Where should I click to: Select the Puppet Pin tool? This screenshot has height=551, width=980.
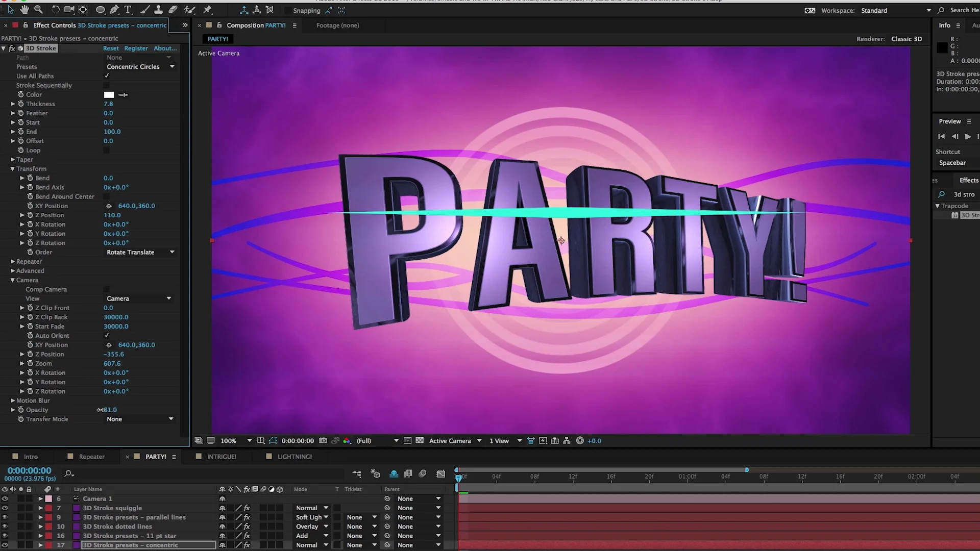pyautogui.click(x=207, y=10)
